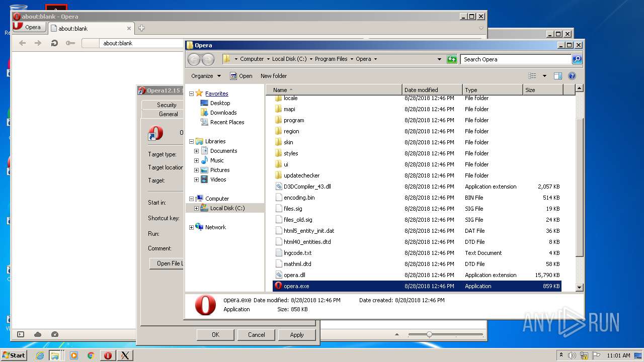This screenshot has width=644, height=362.
Task: Select Desktop in Favorites
Action: (x=220, y=103)
